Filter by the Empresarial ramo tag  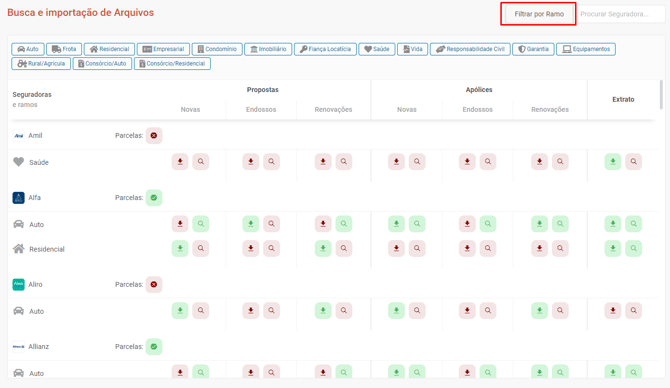(x=163, y=49)
